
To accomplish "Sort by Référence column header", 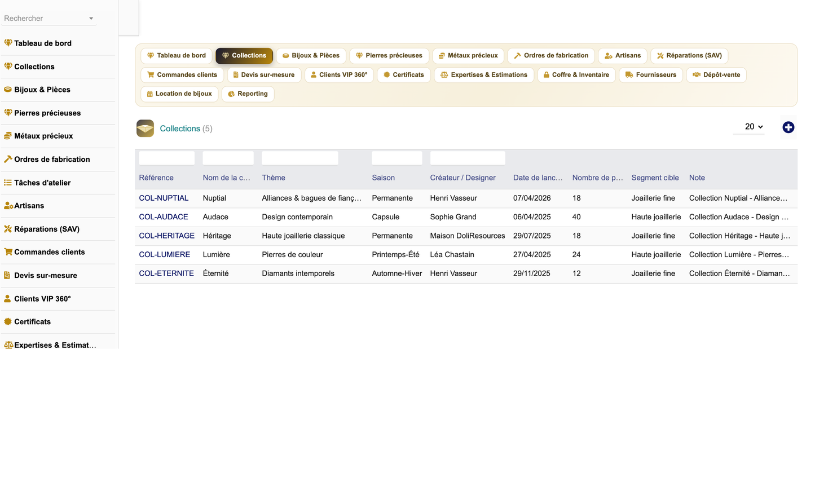I will (156, 178).
